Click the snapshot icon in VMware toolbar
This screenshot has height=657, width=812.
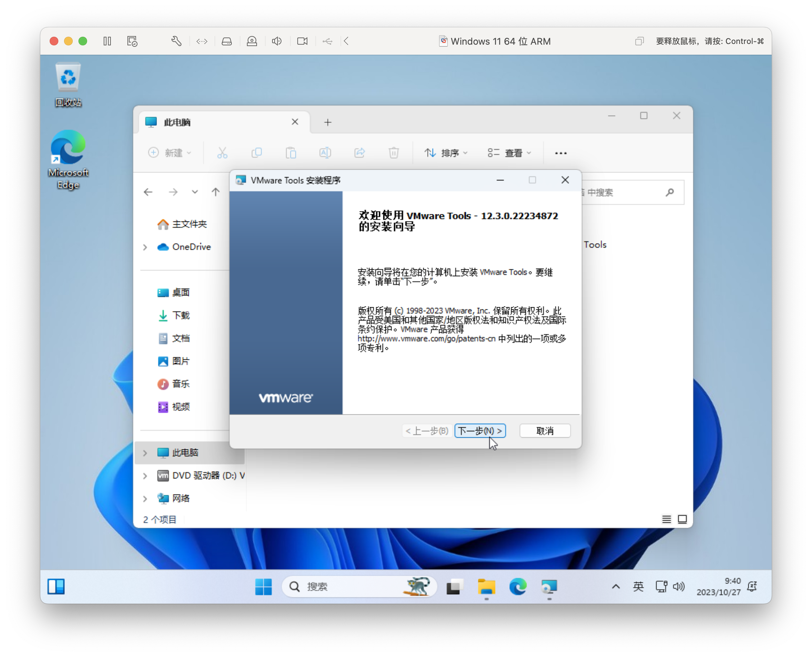coord(132,41)
